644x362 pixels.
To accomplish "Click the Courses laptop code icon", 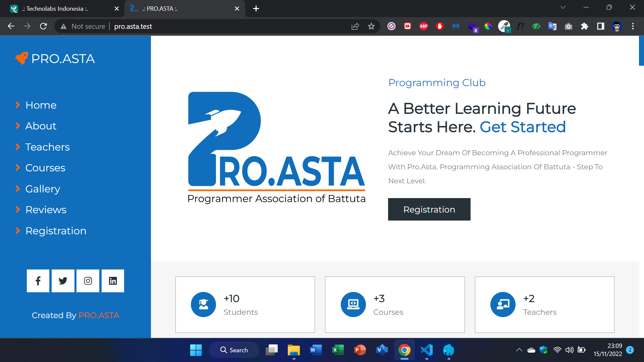I will [x=353, y=304].
